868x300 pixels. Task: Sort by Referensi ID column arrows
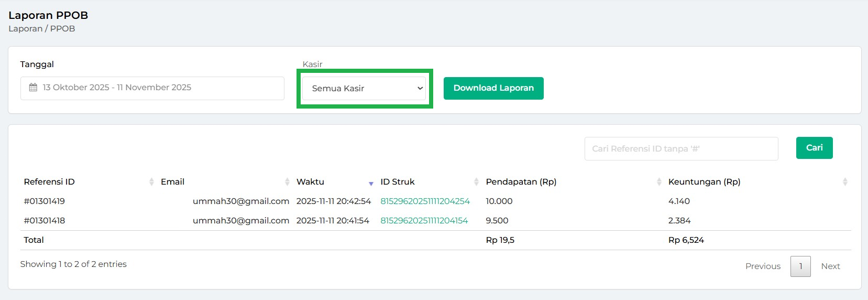click(151, 182)
